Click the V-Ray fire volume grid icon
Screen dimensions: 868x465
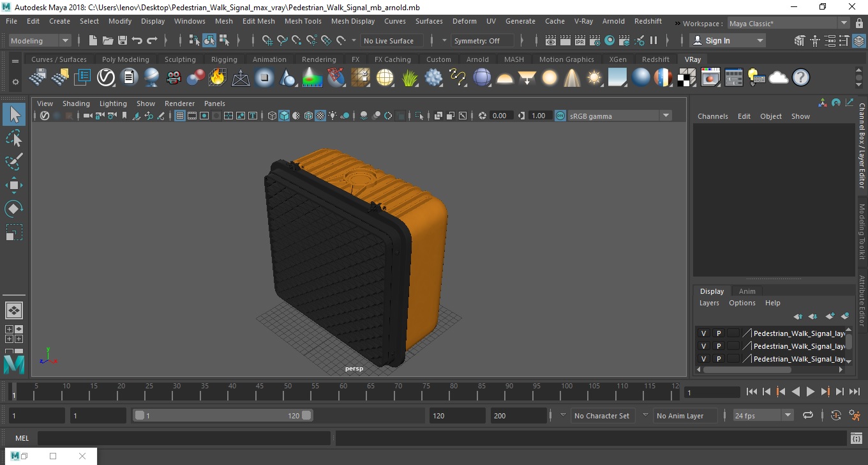point(218,77)
